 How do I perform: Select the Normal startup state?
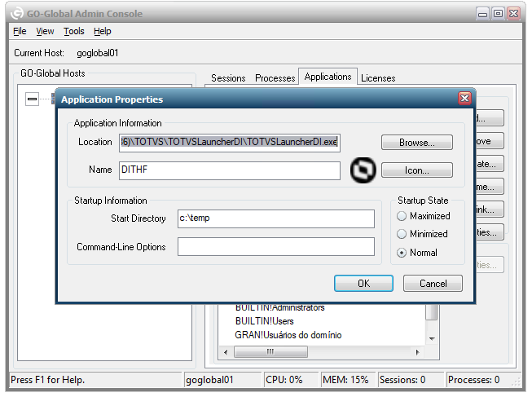pos(402,253)
